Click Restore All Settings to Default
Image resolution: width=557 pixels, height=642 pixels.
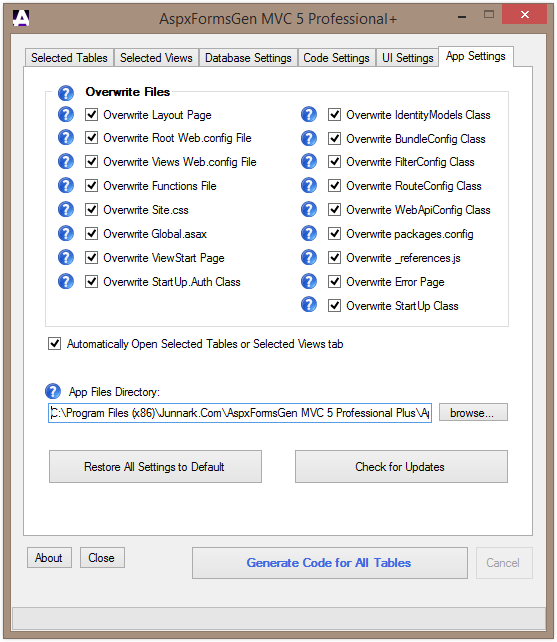click(155, 467)
